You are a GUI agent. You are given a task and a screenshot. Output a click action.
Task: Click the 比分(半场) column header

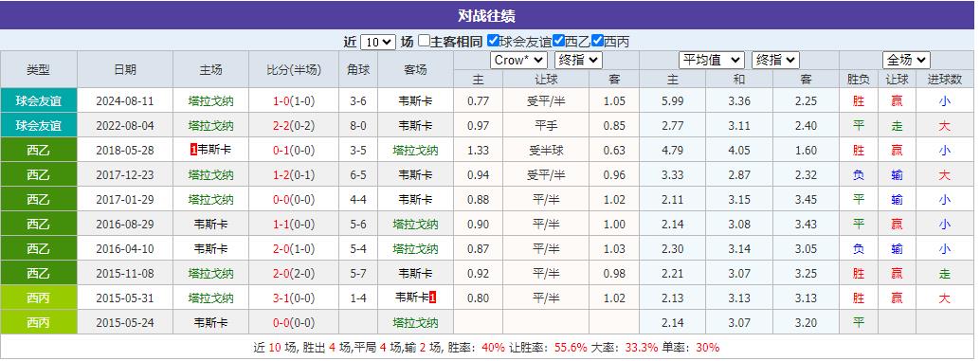[x=294, y=69]
